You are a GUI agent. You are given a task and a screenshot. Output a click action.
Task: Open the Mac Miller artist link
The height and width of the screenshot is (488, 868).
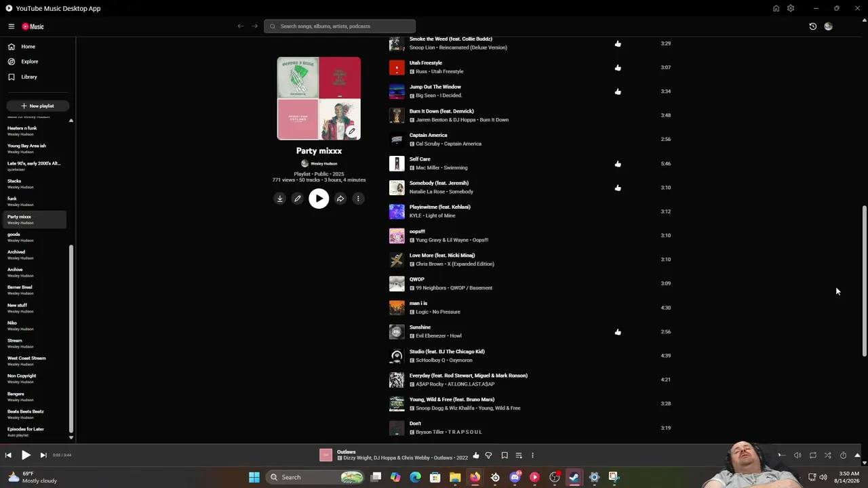point(429,168)
